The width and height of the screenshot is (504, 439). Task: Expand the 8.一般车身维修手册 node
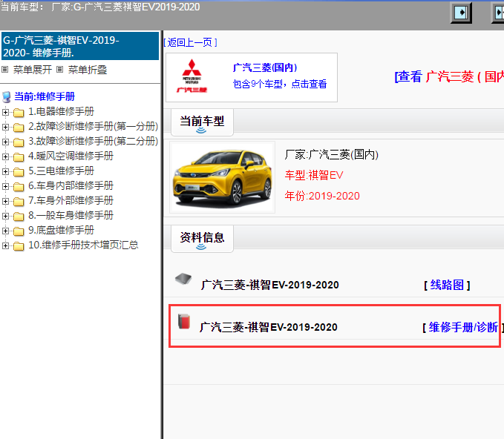coord(5,216)
